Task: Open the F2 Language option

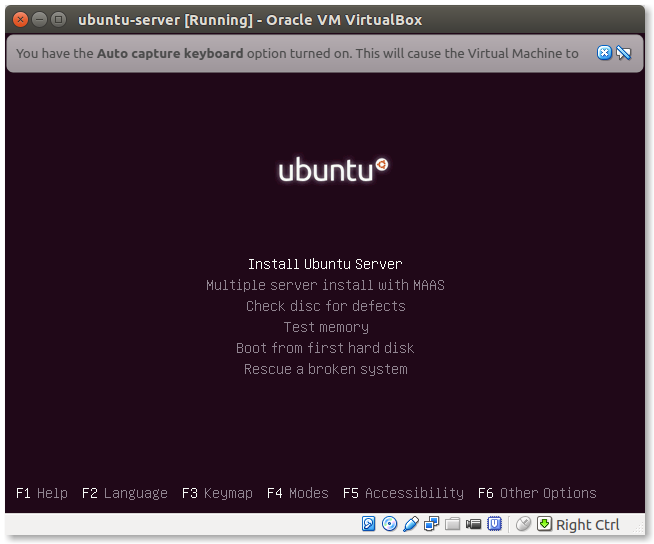Action: click(125, 493)
